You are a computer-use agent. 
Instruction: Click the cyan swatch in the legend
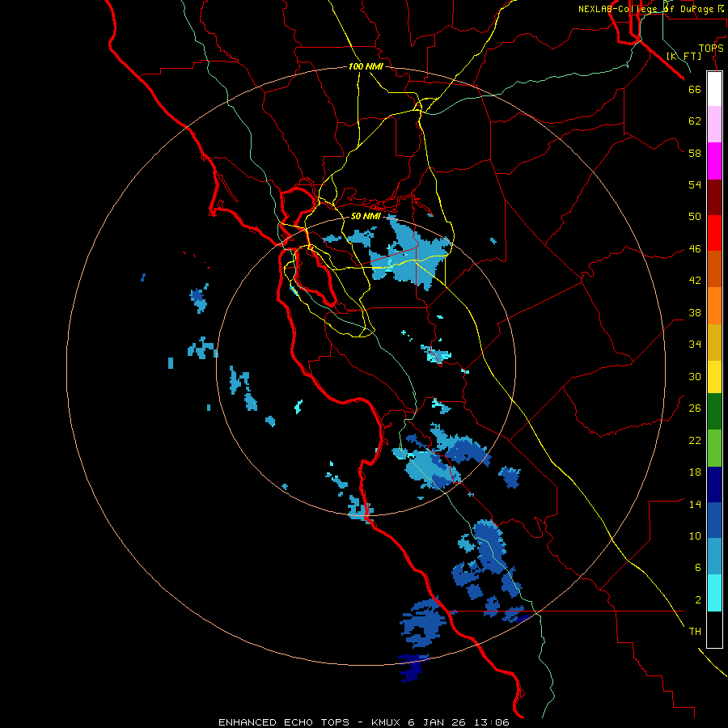tap(714, 593)
